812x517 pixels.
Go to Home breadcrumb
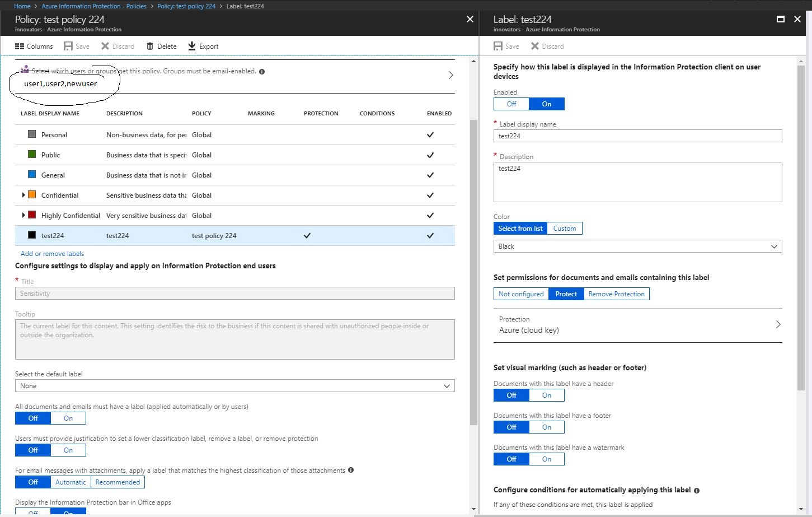(22, 6)
